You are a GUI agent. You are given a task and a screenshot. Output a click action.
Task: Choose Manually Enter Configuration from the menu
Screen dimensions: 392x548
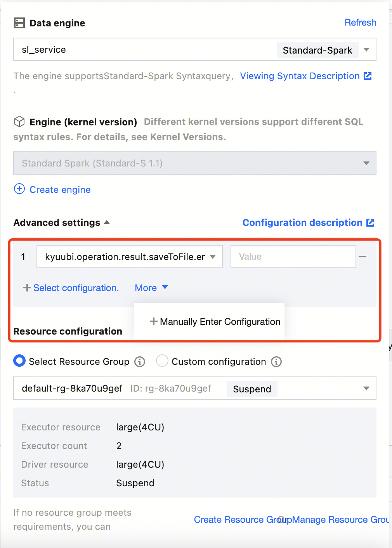tap(215, 322)
